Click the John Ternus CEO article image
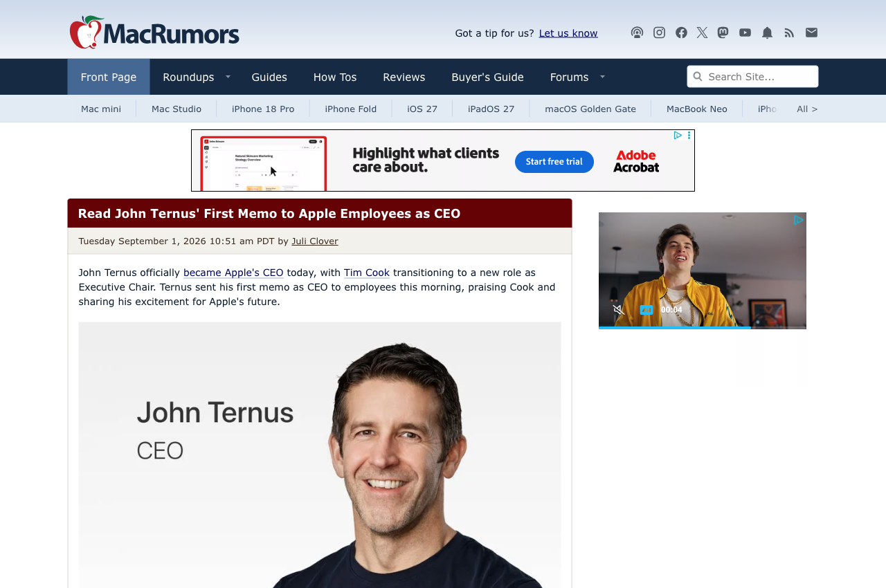Viewport: 886px width, 588px height. (x=320, y=454)
